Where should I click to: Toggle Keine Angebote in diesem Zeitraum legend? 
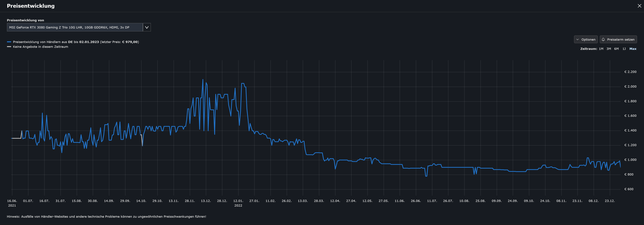point(40,47)
